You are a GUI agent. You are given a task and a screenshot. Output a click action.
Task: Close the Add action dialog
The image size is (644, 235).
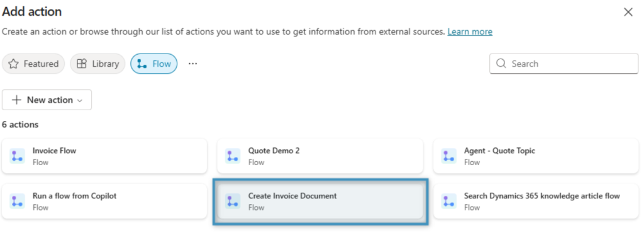[628, 12]
